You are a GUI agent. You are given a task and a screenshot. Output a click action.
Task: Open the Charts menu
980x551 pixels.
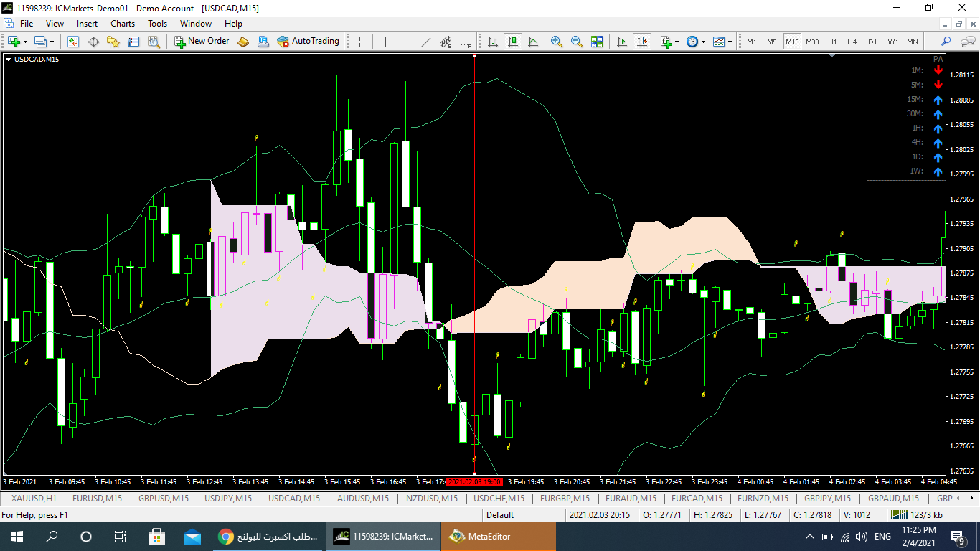(123, 24)
